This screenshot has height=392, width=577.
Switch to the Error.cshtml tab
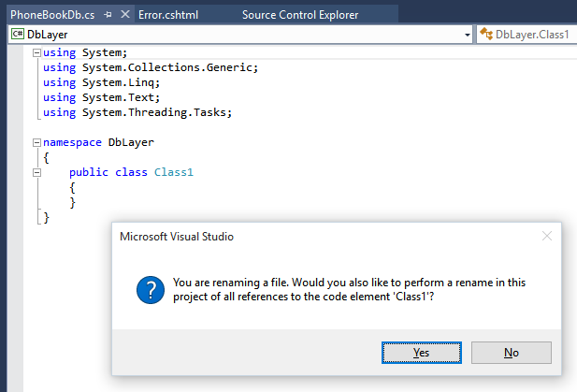click(168, 15)
